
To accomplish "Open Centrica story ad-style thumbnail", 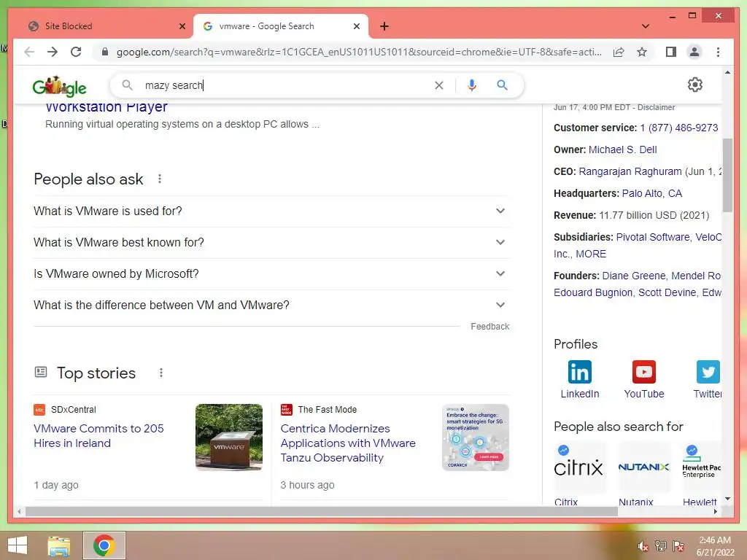I will tap(476, 437).
